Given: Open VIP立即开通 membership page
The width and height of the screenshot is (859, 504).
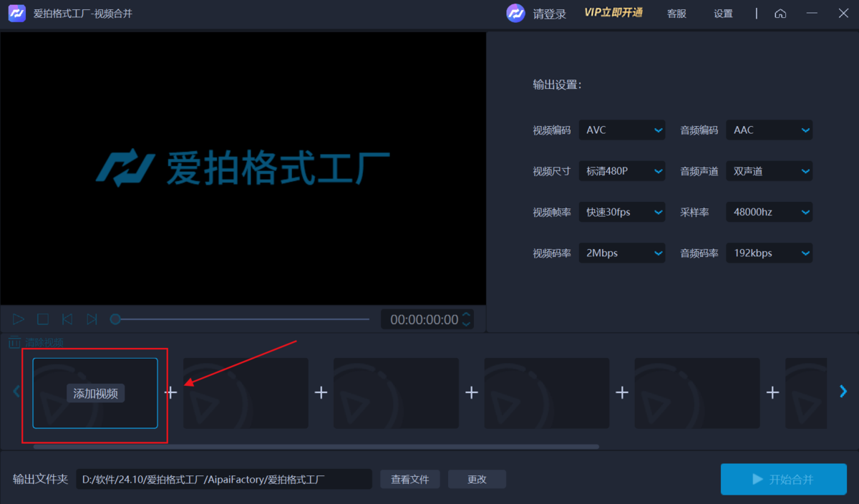Looking at the screenshot, I should [613, 13].
